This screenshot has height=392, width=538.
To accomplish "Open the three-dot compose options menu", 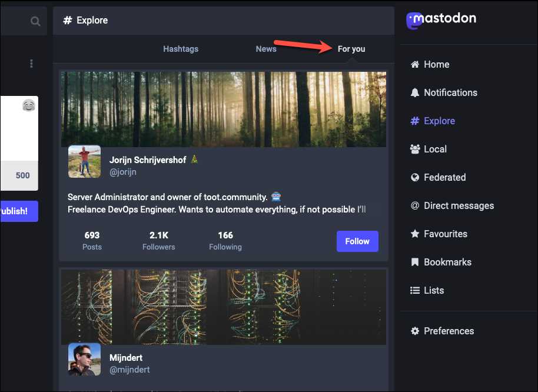I will (x=31, y=64).
